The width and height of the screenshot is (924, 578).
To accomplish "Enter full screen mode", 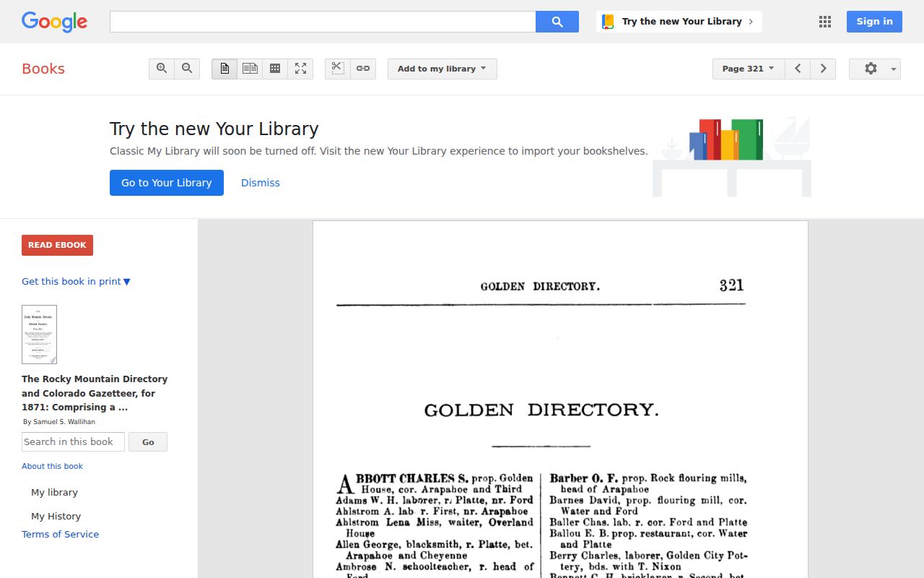I will (x=300, y=69).
